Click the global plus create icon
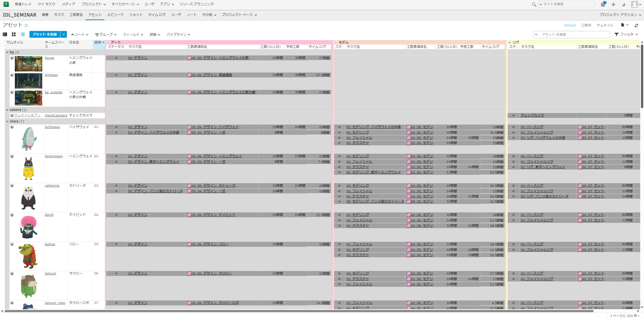The width and height of the screenshot is (644, 319). (x=613, y=4)
